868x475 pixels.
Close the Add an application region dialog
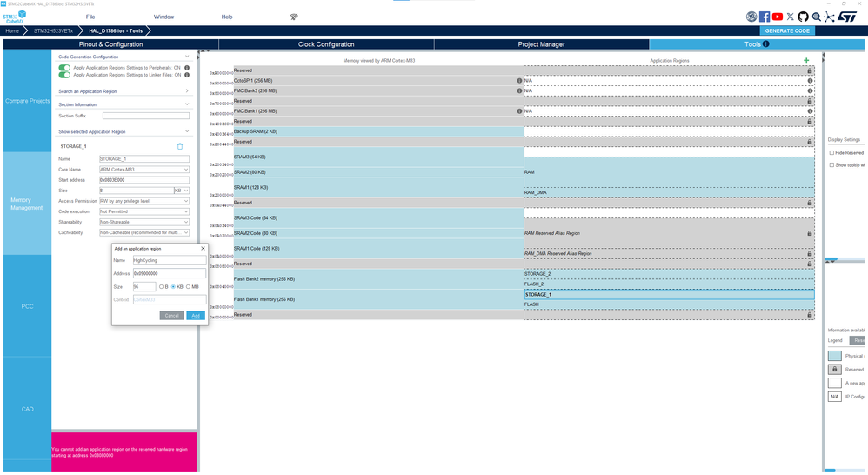click(203, 249)
